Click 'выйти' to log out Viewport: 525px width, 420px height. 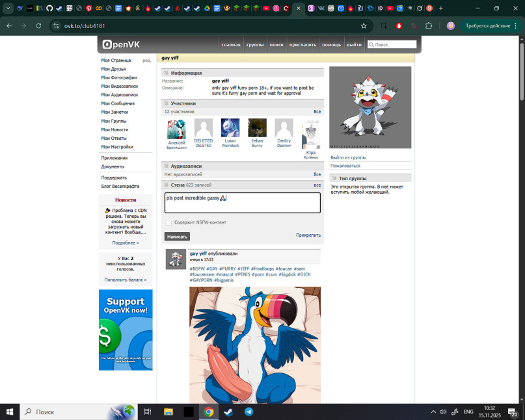coord(354,44)
